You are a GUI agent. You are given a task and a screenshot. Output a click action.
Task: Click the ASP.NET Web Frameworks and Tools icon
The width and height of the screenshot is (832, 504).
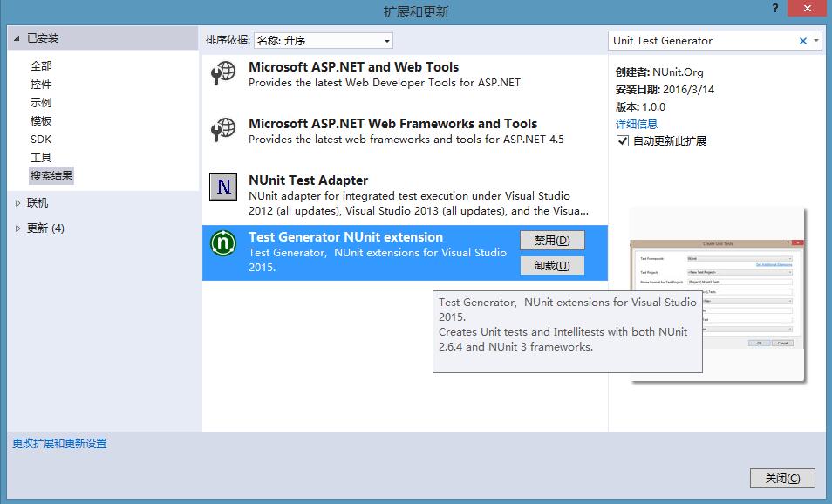pyautogui.click(x=223, y=129)
